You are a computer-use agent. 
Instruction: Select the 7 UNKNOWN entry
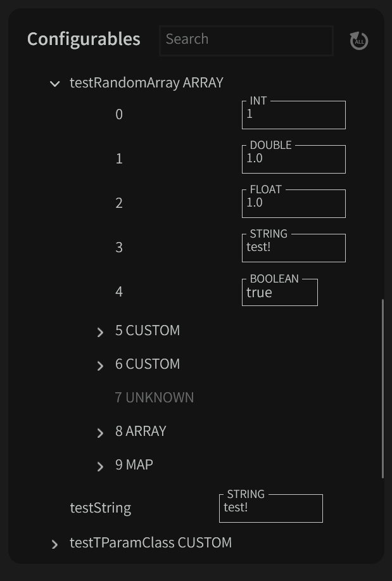click(x=155, y=397)
